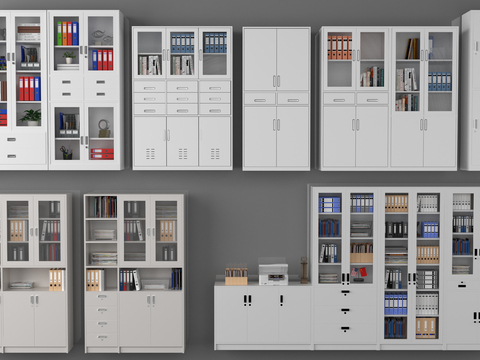This screenshot has width=480, height=360.
Task: Select the cabinet with all solid doors
Action: (x=276, y=99)
